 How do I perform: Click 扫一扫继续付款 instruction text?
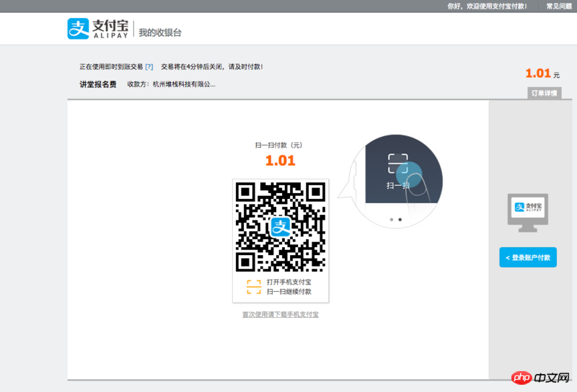(289, 292)
